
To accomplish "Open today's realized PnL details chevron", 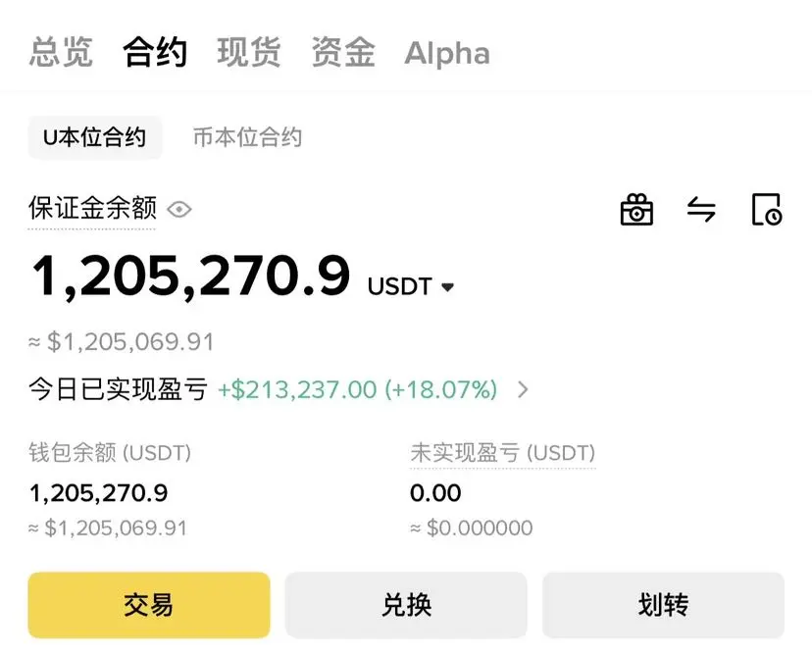I will tap(523, 389).
